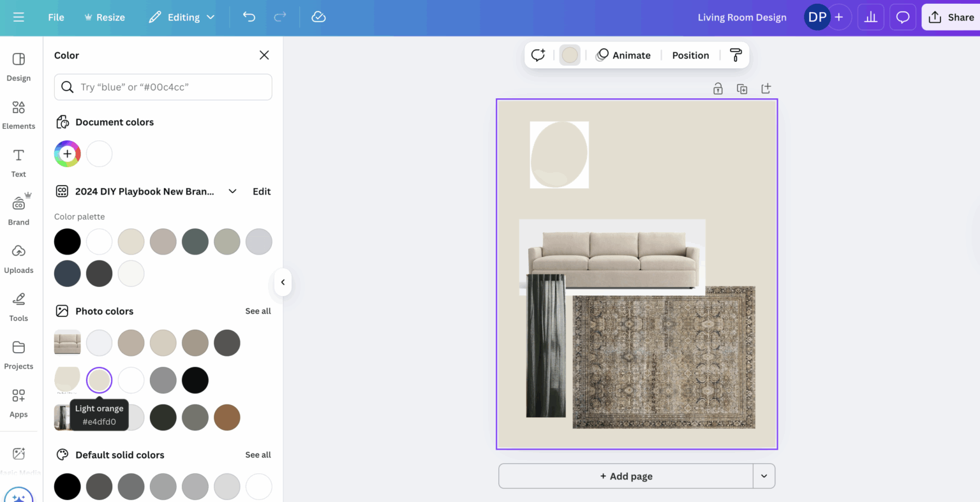Image resolution: width=980 pixels, height=502 pixels.
Task: Open the Add page options arrow
Action: 764,476
